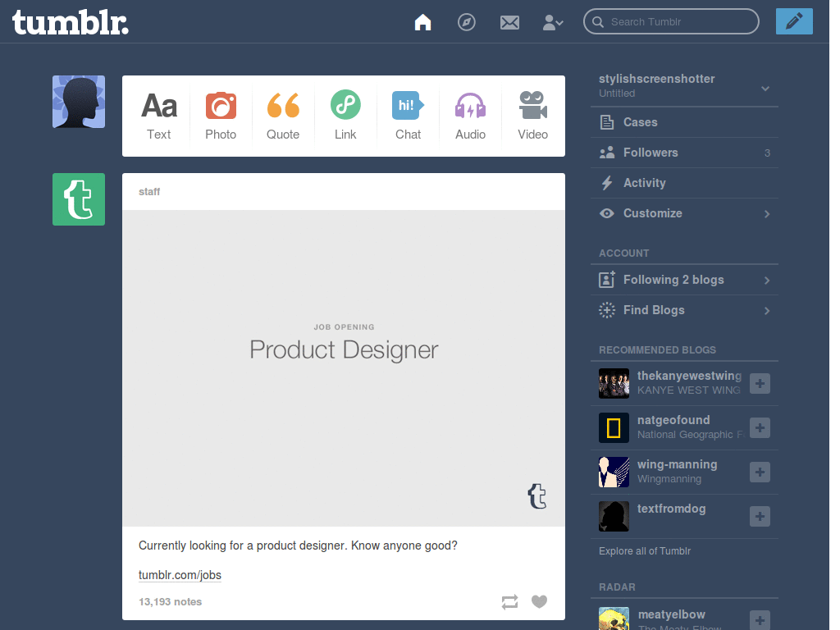Open the Explore compass icon

(467, 22)
